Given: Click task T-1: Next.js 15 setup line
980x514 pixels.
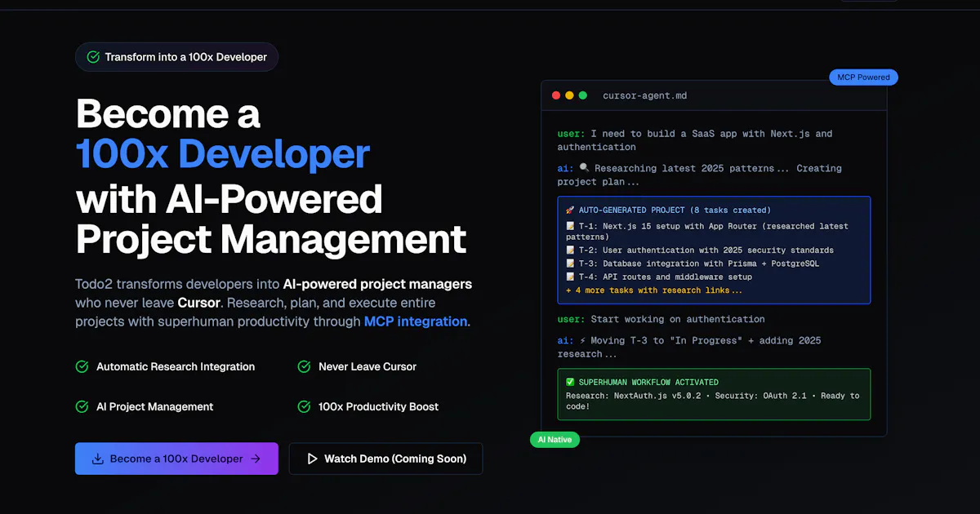Looking at the screenshot, I should pyautogui.click(x=707, y=231).
